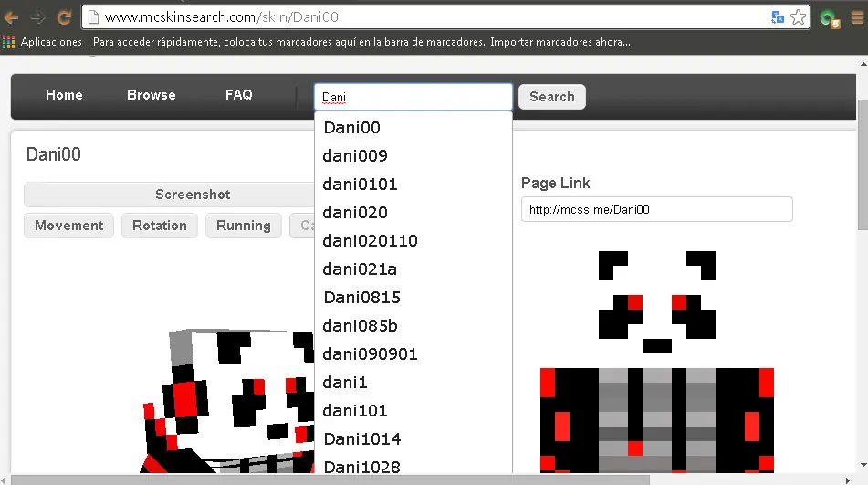Bookmark this page with the star icon
This screenshot has width=868, height=485.
pos(798,17)
